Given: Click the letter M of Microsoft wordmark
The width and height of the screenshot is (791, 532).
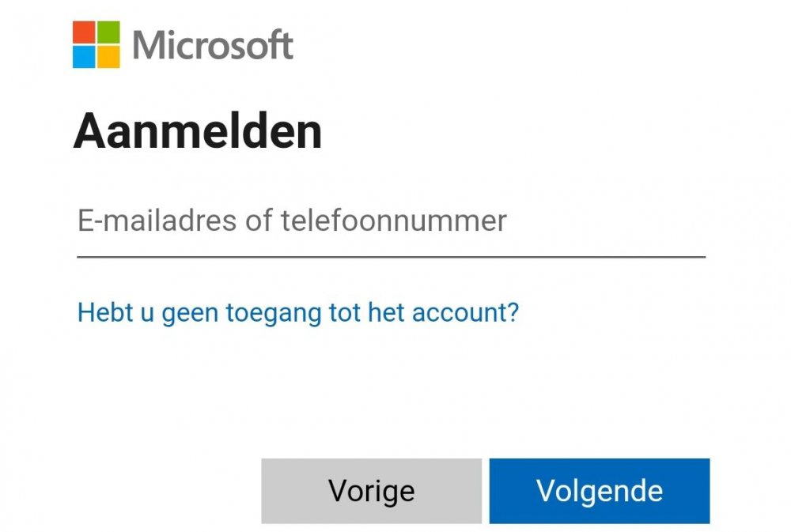Looking at the screenshot, I should point(151,44).
